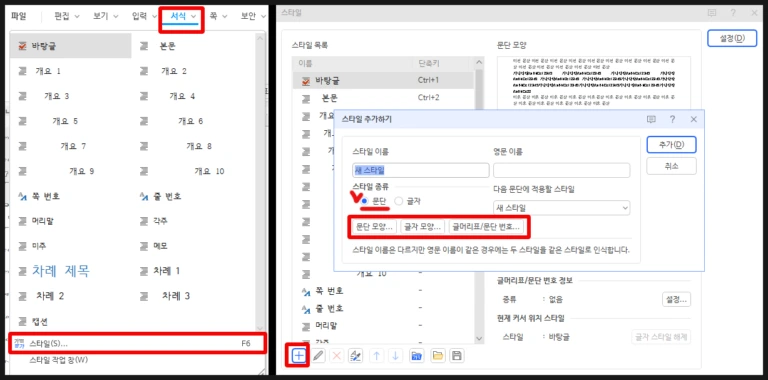Screen dimensions: 768x380
Task: Click the 글자 모양... button
Action: pos(423,227)
